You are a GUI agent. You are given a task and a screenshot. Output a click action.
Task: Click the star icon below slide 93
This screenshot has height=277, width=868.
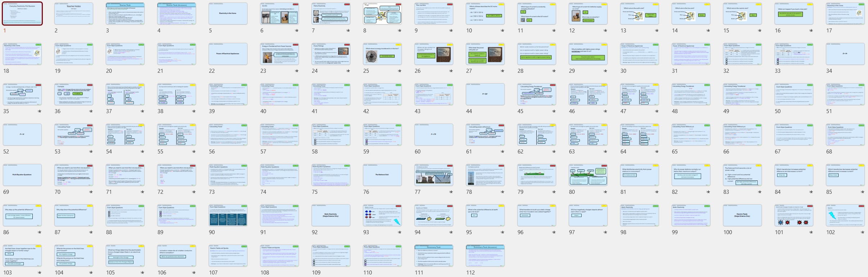click(399, 232)
